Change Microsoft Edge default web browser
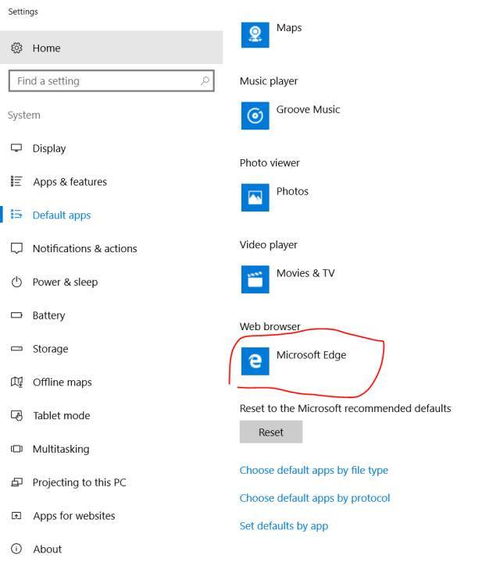This screenshot has width=500, height=569. click(x=294, y=361)
